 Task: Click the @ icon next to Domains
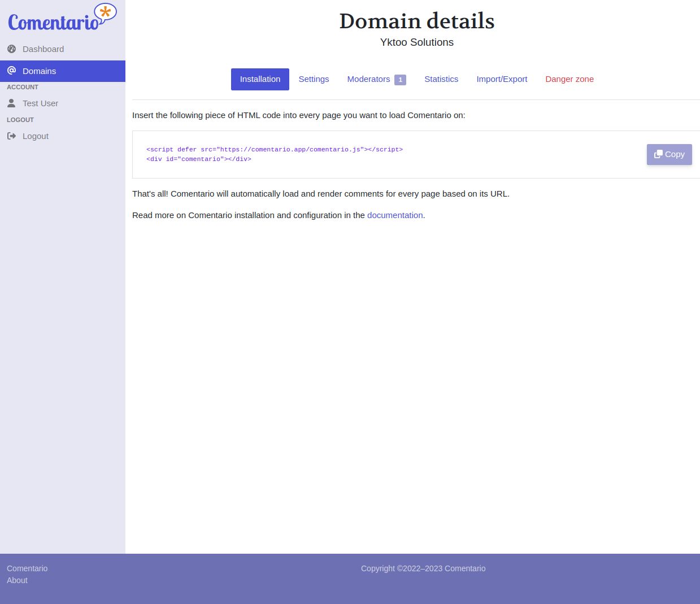[x=11, y=71]
